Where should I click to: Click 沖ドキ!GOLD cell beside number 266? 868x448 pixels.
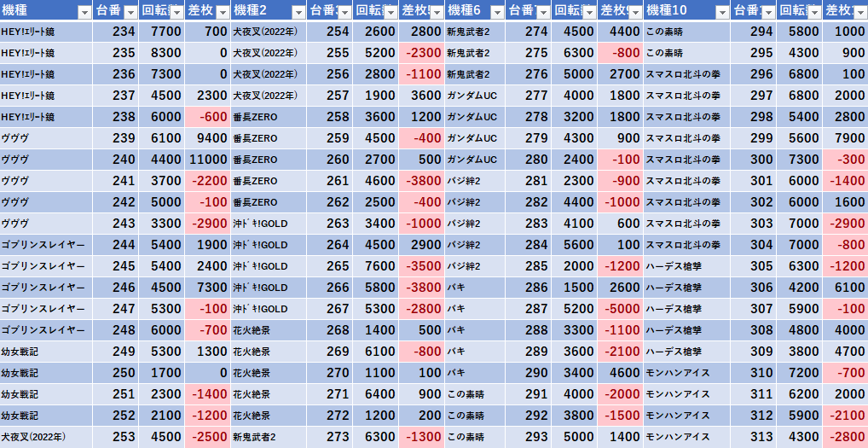269,288
